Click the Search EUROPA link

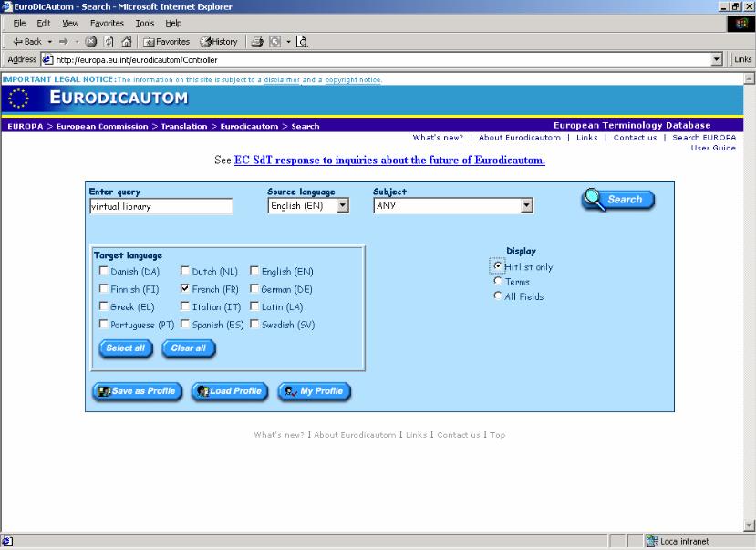point(704,138)
